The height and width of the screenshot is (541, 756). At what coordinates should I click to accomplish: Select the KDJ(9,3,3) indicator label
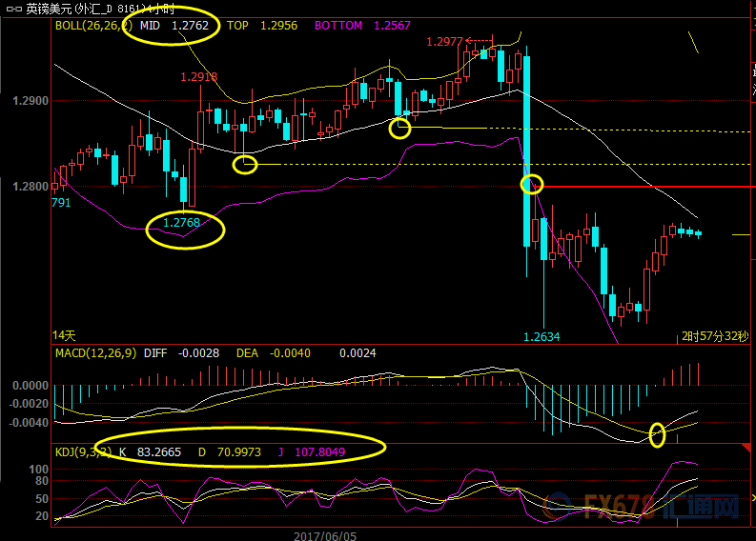tap(83, 451)
